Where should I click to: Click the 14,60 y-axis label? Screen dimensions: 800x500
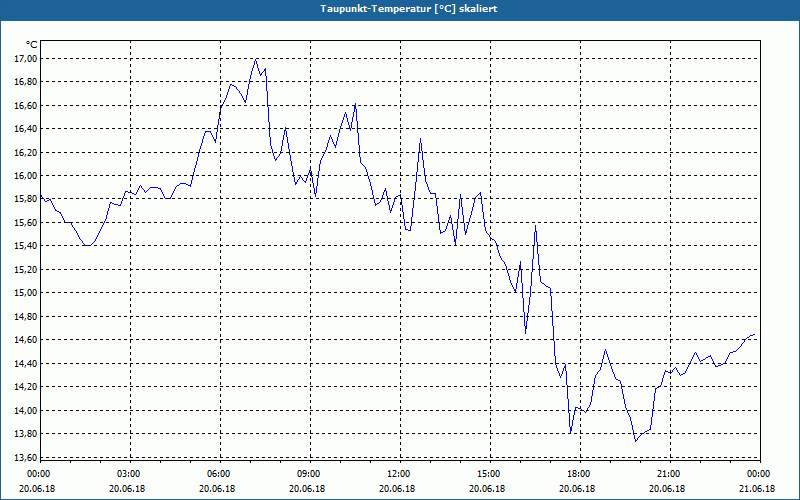[26, 340]
